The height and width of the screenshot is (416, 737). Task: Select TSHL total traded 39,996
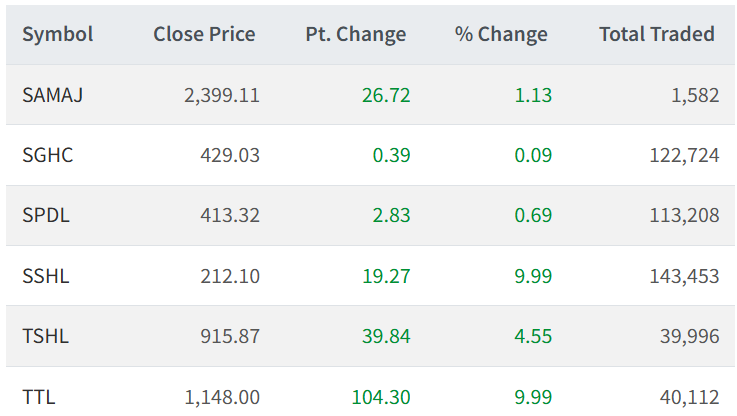(690, 337)
